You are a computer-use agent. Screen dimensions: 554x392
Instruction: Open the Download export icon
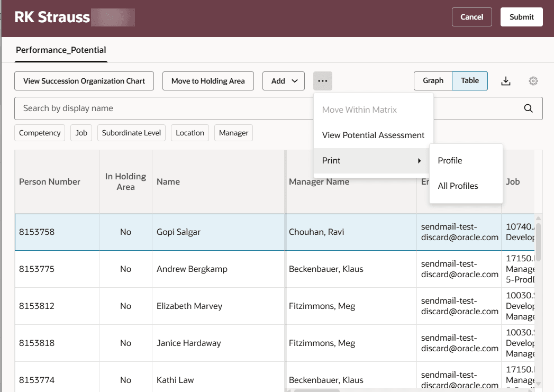point(505,80)
